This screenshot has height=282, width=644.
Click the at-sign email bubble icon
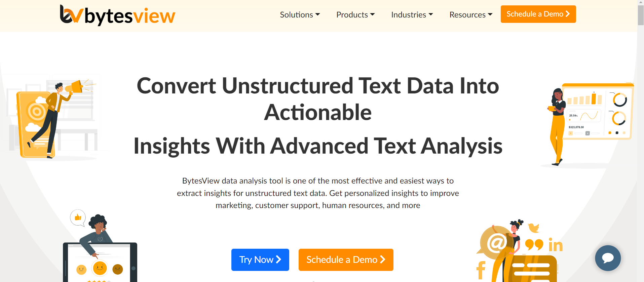pyautogui.click(x=497, y=242)
